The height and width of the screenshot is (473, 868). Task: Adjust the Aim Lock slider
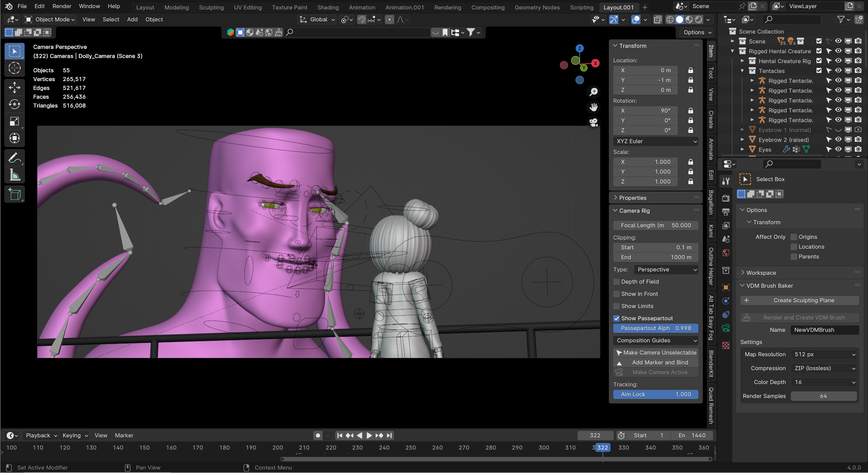tap(655, 394)
